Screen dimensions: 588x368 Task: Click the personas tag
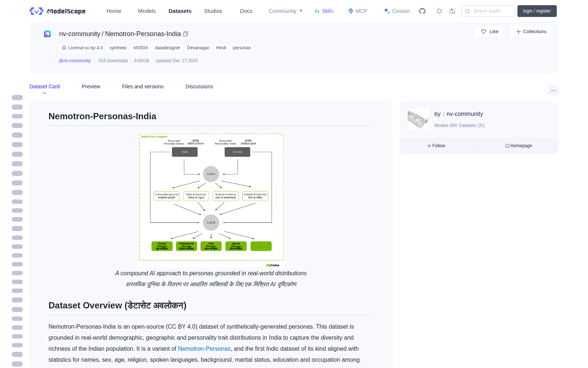pos(242,48)
